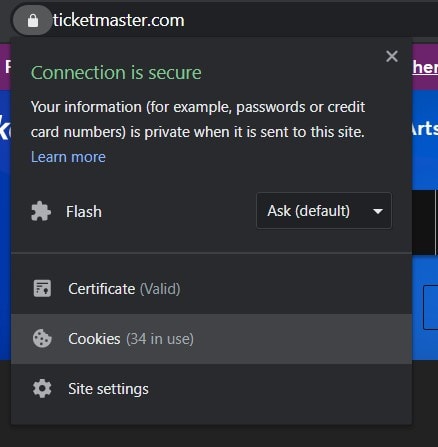This screenshot has height=447, width=438.
Task: Open the Learn more link
Action: coord(68,157)
